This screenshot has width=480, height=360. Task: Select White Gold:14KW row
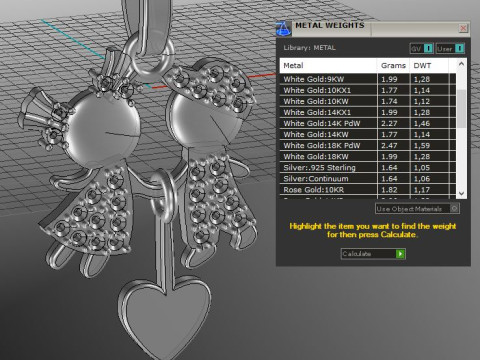pyautogui.click(x=368, y=134)
